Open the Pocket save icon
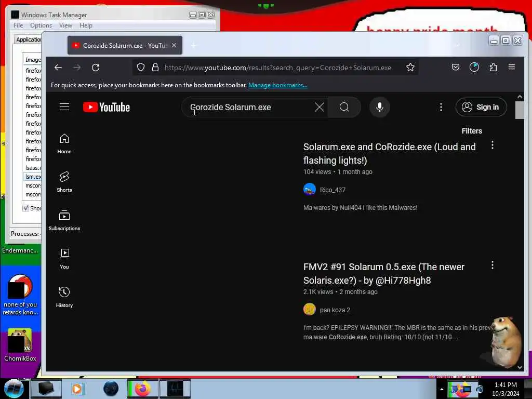The height and width of the screenshot is (399, 532). 456,67
